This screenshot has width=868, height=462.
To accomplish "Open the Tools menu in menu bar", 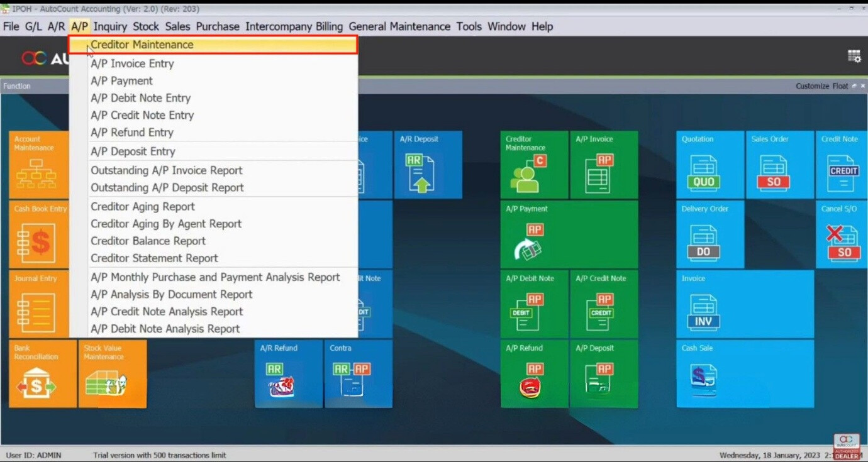I will coord(469,26).
